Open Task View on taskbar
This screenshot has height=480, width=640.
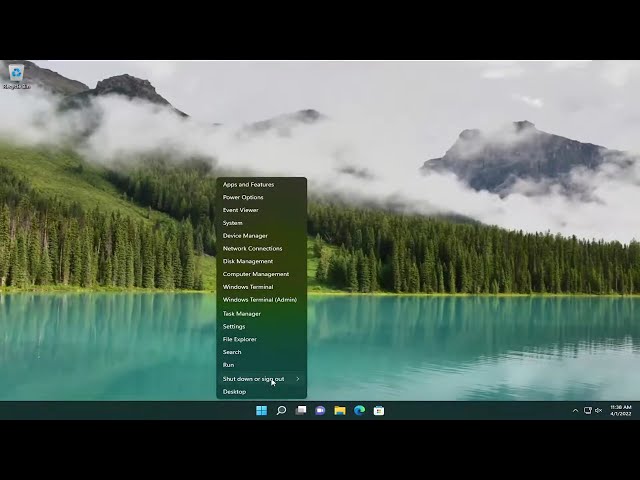pos(301,411)
